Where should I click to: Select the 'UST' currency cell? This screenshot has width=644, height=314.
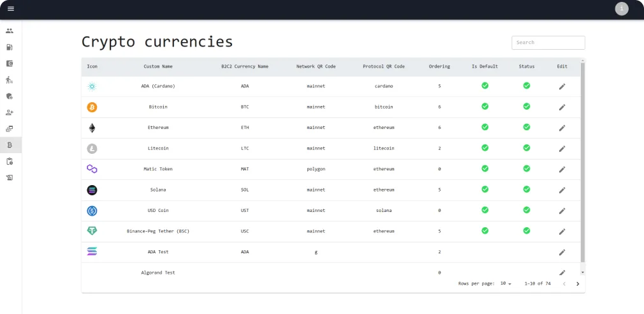coord(245,211)
